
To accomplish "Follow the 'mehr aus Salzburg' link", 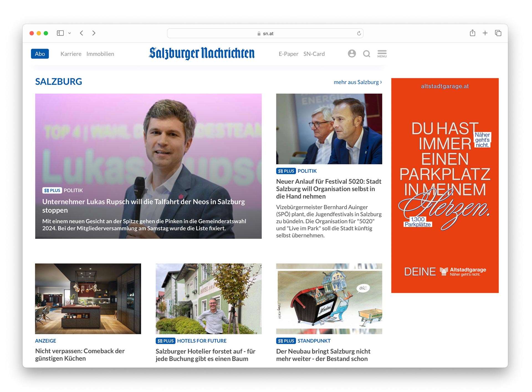I will (358, 82).
